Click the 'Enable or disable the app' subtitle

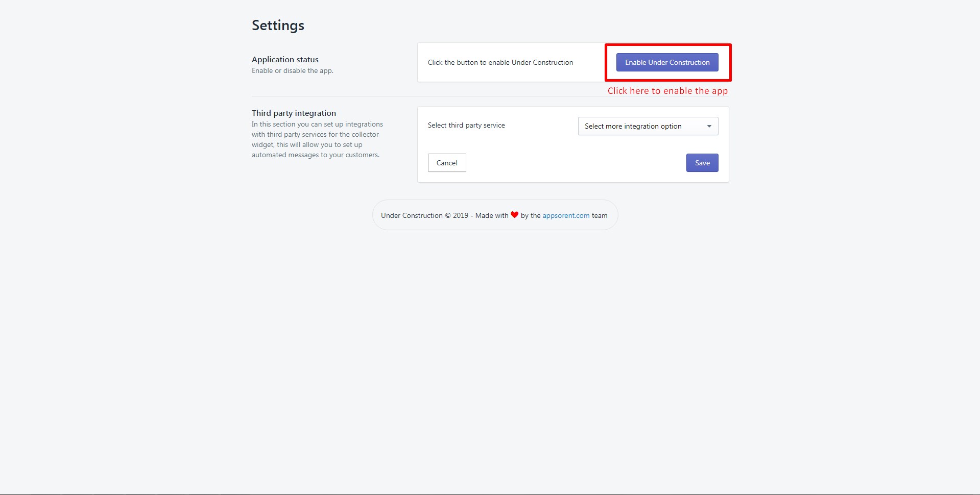[292, 70]
